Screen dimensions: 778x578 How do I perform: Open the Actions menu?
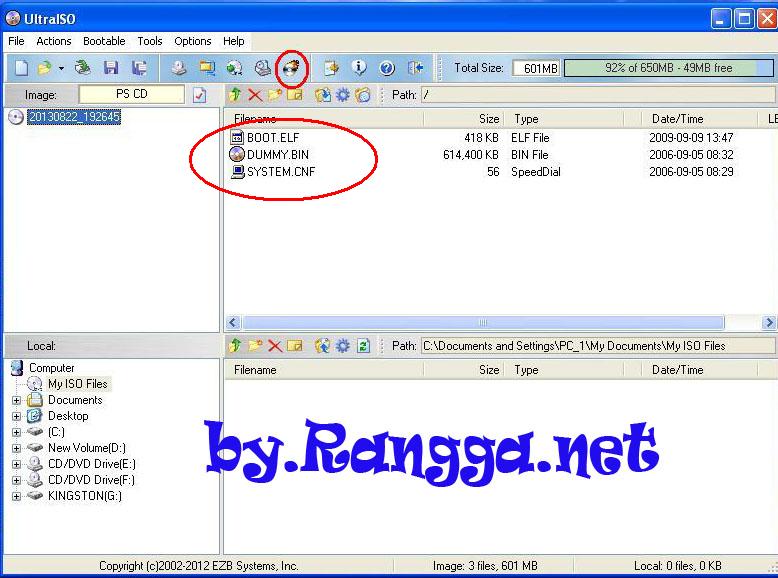pyautogui.click(x=54, y=41)
